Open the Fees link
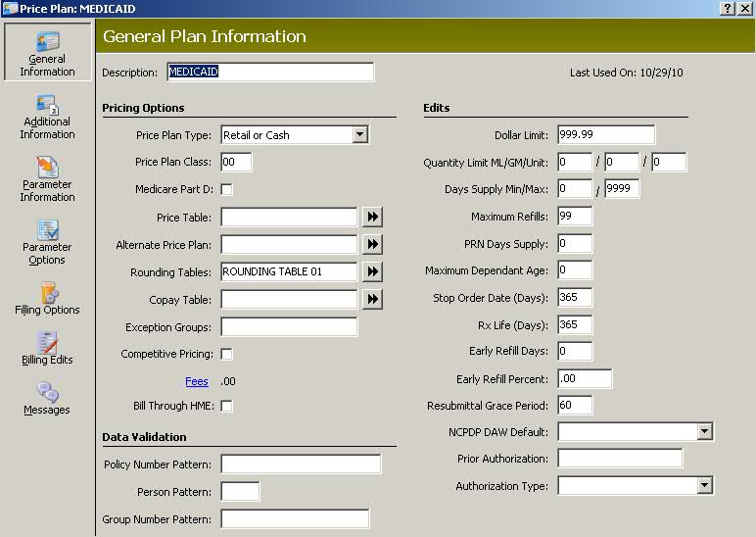756x537 pixels. click(197, 381)
